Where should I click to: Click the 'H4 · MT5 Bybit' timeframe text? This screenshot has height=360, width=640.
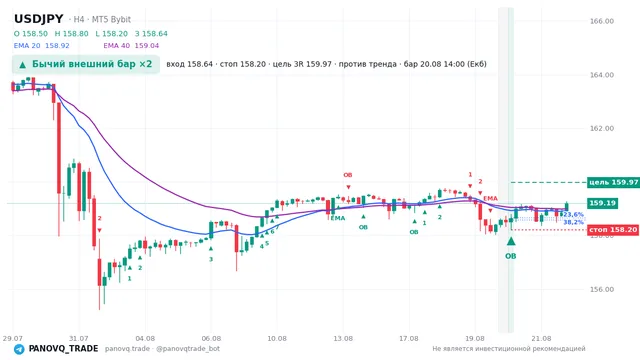tap(102, 19)
